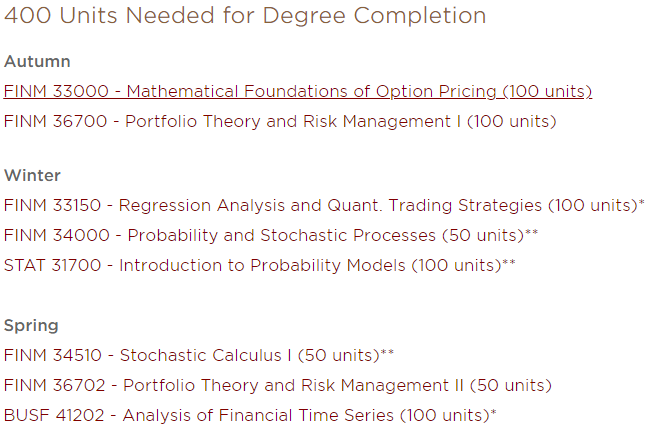Select FINM 36702 Portfolio Theory and Risk Management II
This screenshot has width=653, height=432.
278,385
